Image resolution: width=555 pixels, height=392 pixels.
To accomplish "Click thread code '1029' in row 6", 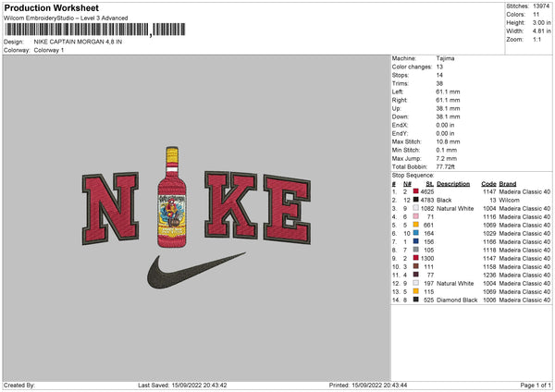I will [x=489, y=233].
